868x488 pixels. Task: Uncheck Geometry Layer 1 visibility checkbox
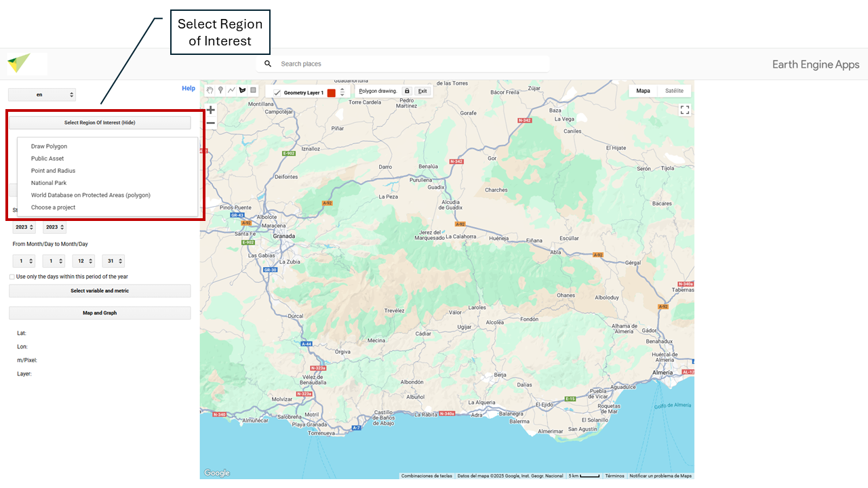tap(277, 92)
